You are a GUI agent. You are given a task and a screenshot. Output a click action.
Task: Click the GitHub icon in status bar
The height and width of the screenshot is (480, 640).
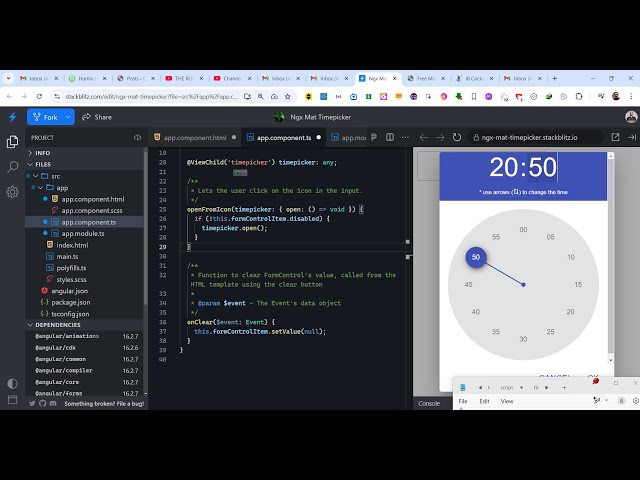click(45, 403)
